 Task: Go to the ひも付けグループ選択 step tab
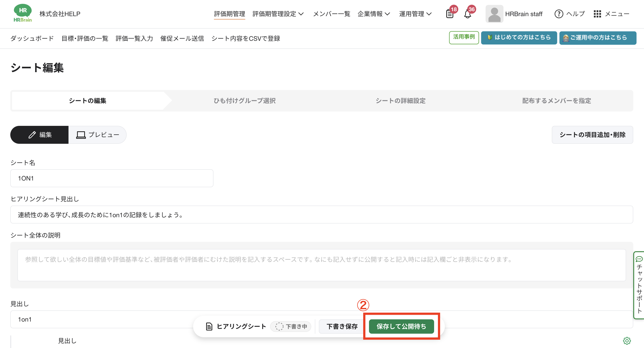click(245, 101)
